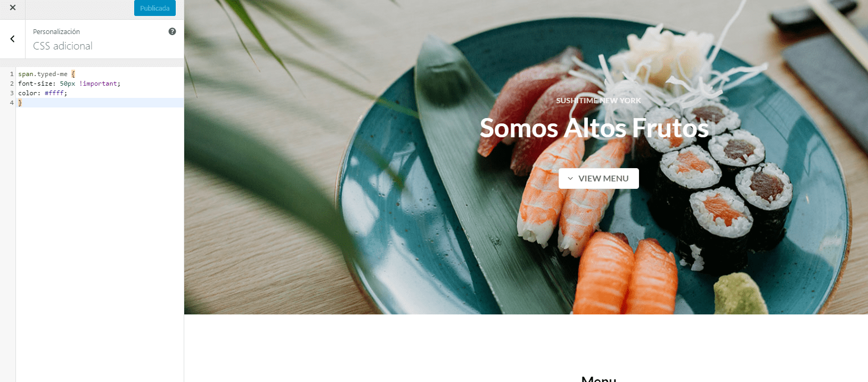This screenshot has width=868, height=382.
Task: Select the #ffff color value in the code
Action: (x=54, y=93)
